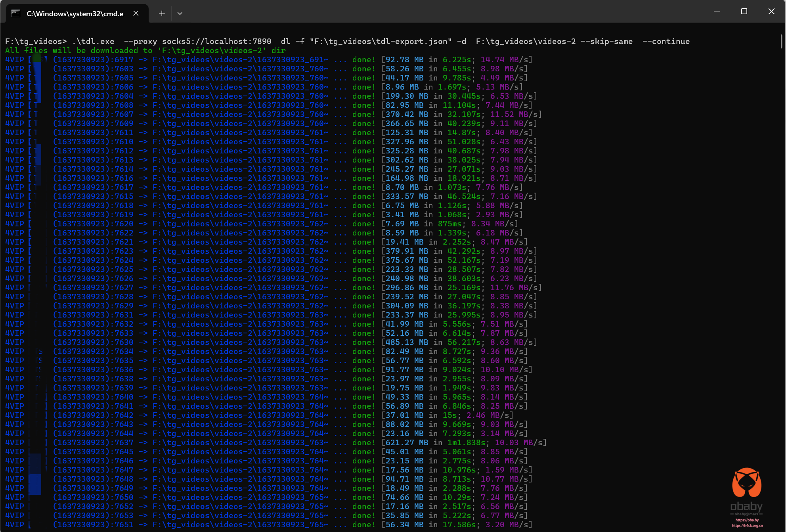The image size is (786, 532).
Task: Click the cmd icon in the tab
Action: (x=15, y=13)
